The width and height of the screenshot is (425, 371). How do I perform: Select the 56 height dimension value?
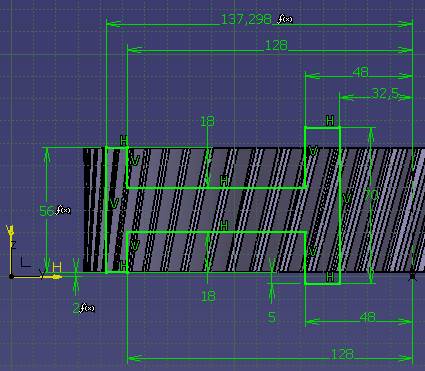(x=47, y=211)
